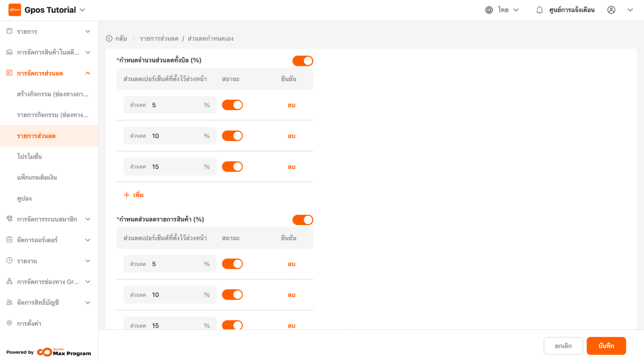Click the globe language icon
This screenshot has width=644, height=362.
[489, 10]
